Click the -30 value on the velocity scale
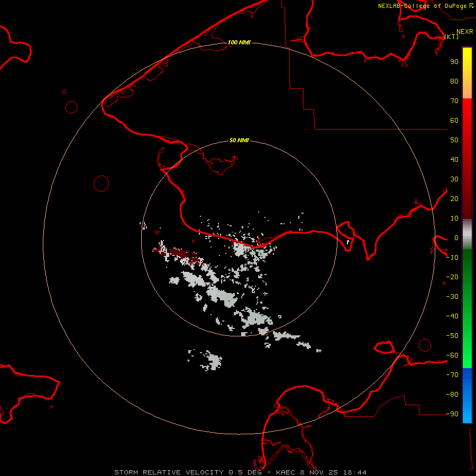476x476 pixels. click(452, 297)
